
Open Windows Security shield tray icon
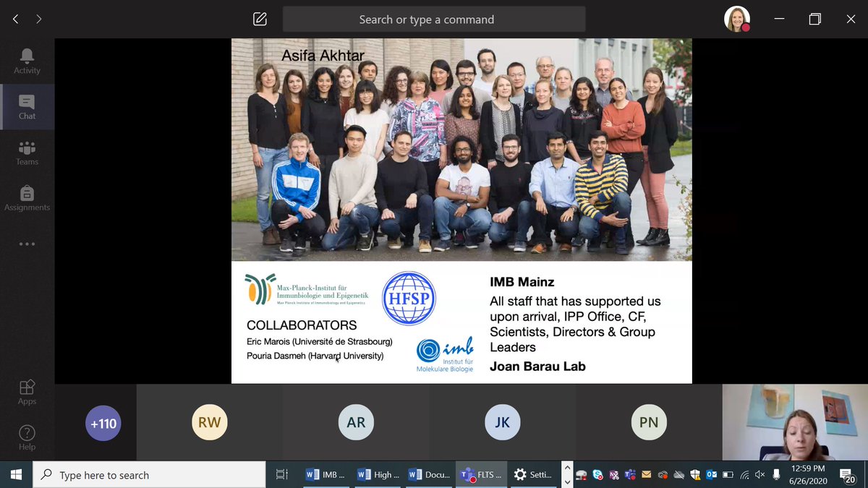[x=695, y=475]
